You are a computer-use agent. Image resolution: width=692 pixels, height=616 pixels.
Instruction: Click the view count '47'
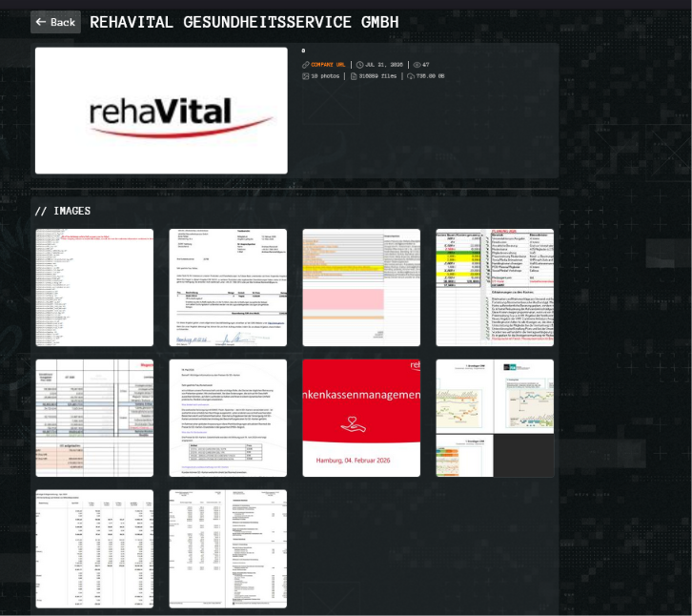coord(426,65)
